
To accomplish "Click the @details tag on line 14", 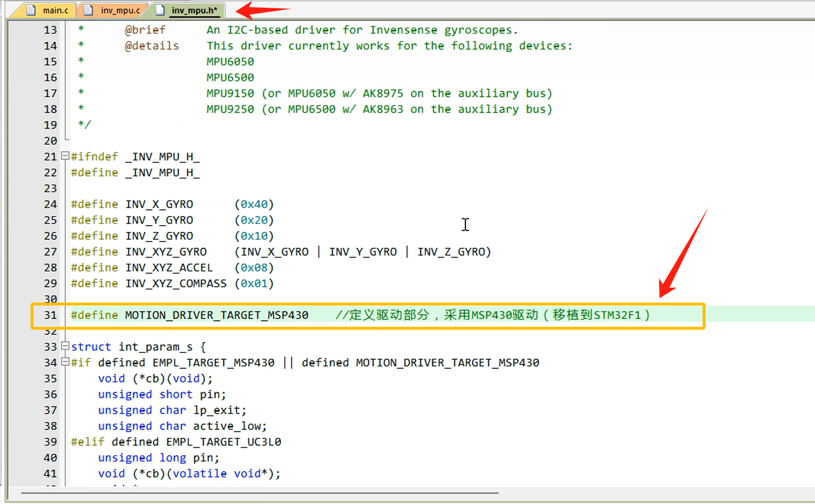I will tap(152, 46).
